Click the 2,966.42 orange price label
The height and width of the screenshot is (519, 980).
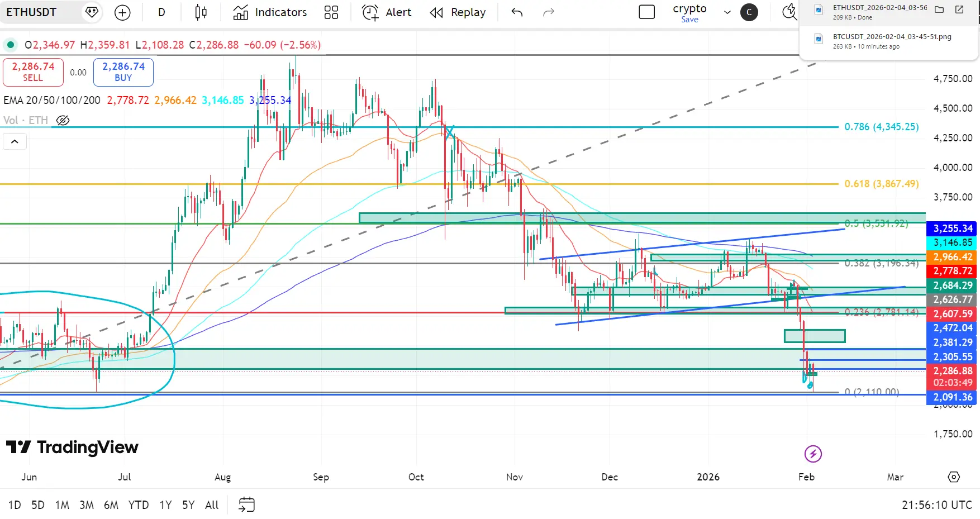(953, 257)
